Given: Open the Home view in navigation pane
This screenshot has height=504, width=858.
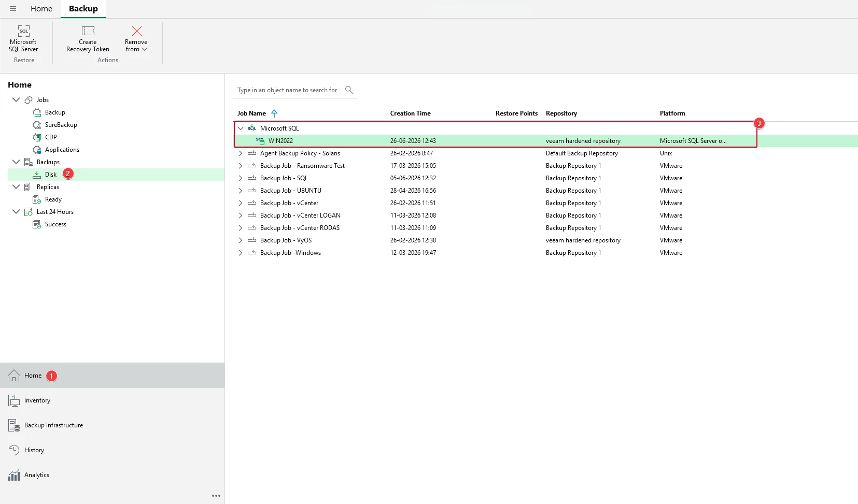Looking at the screenshot, I should click(x=112, y=376).
